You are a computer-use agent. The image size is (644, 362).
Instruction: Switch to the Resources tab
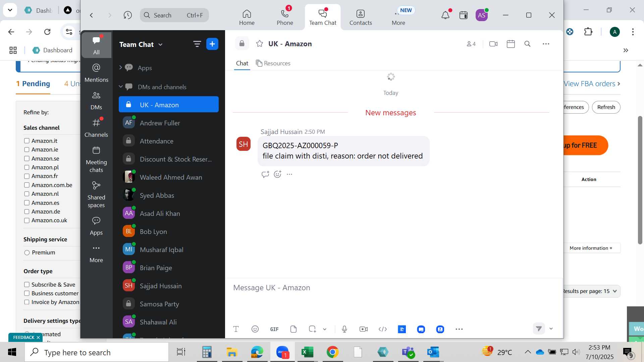coord(273,63)
